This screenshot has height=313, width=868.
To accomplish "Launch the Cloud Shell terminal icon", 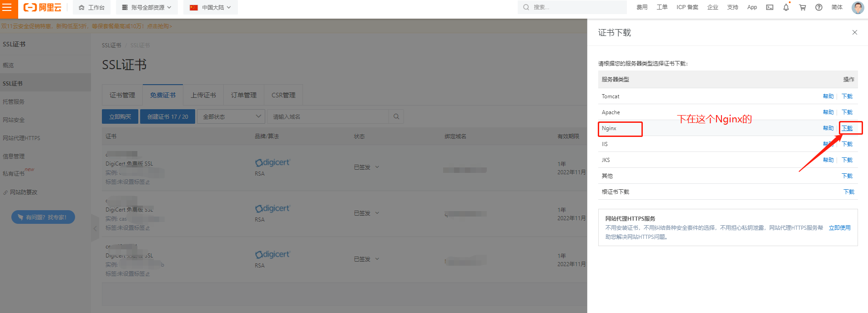I will click(770, 7).
